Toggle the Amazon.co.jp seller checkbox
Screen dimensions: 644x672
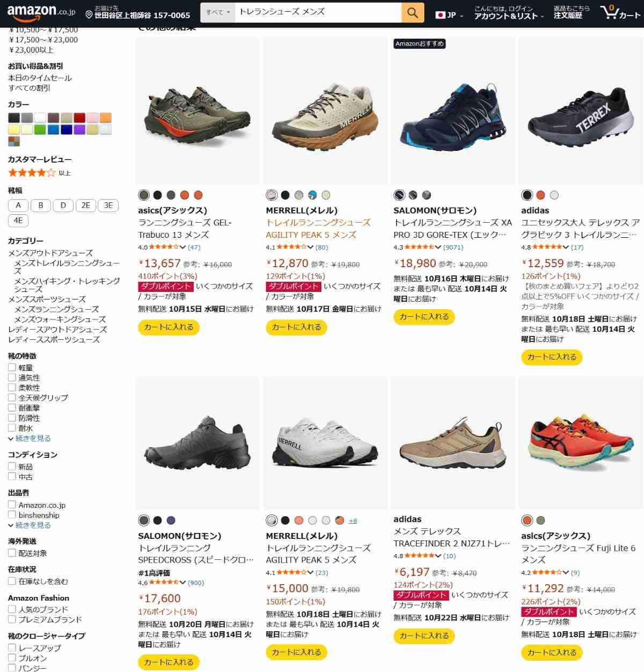click(12, 505)
